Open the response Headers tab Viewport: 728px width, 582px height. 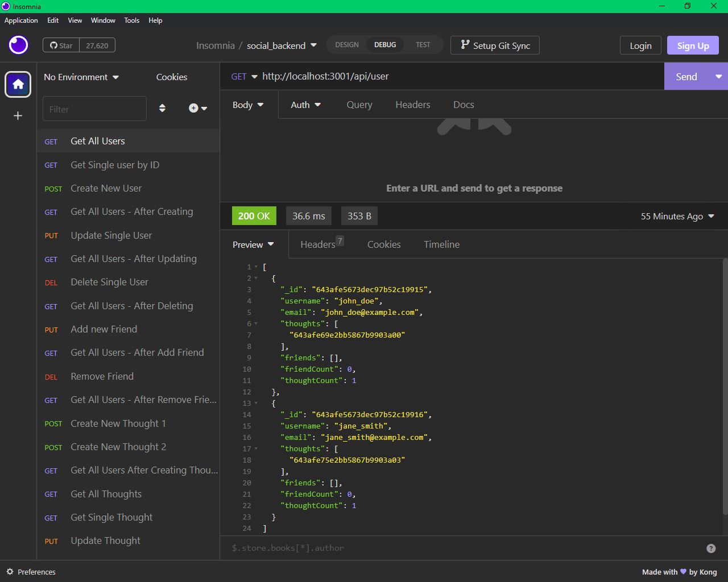click(x=322, y=244)
